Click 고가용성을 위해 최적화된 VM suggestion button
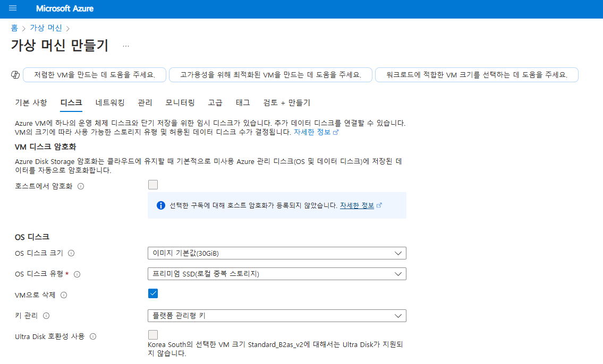 pyautogui.click(x=271, y=75)
